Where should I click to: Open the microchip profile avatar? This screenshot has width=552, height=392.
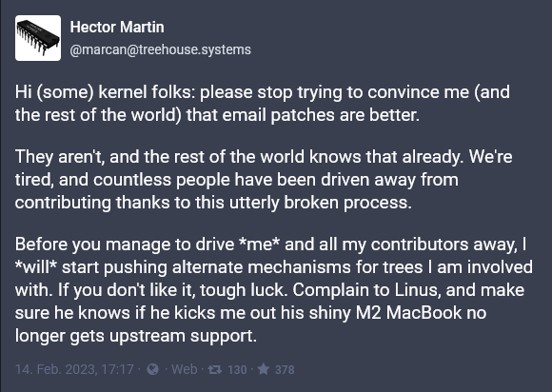click(38, 38)
